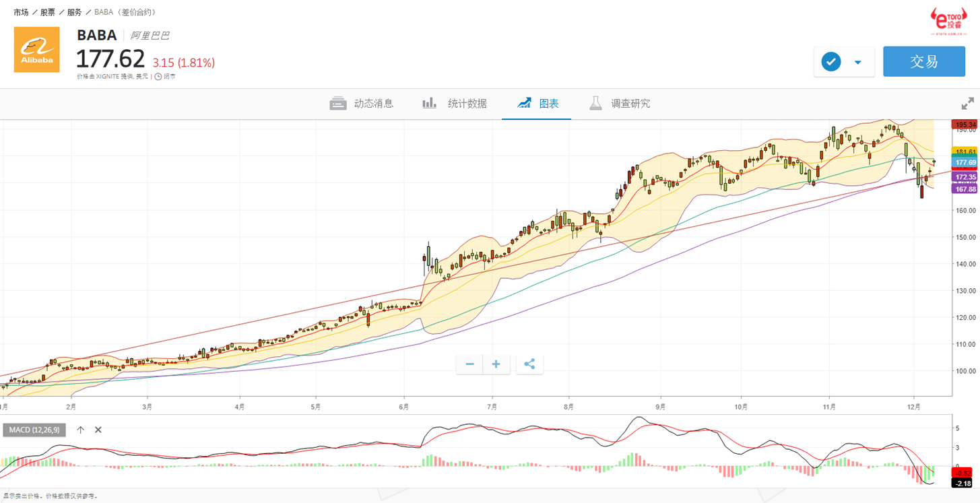The height and width of the screenshot is (503, 980).
Task: Click the 181.61 yellow price tag
Action: point(965,151)
